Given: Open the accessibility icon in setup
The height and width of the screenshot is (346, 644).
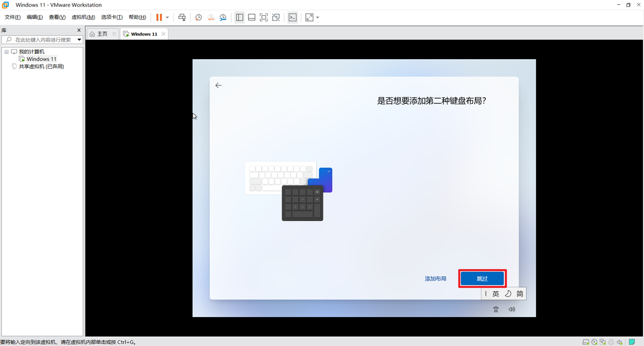Looking at the screenshot, I should click(x=496, y=309).
